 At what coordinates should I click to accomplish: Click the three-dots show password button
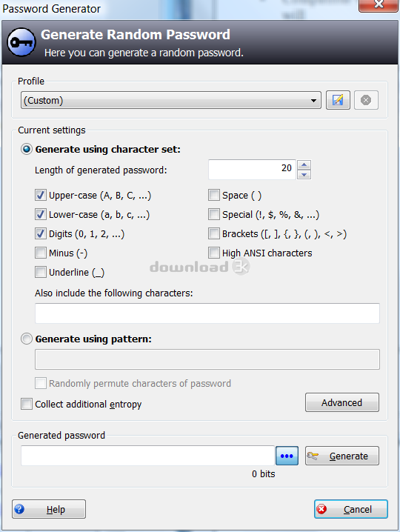point(287,456)
